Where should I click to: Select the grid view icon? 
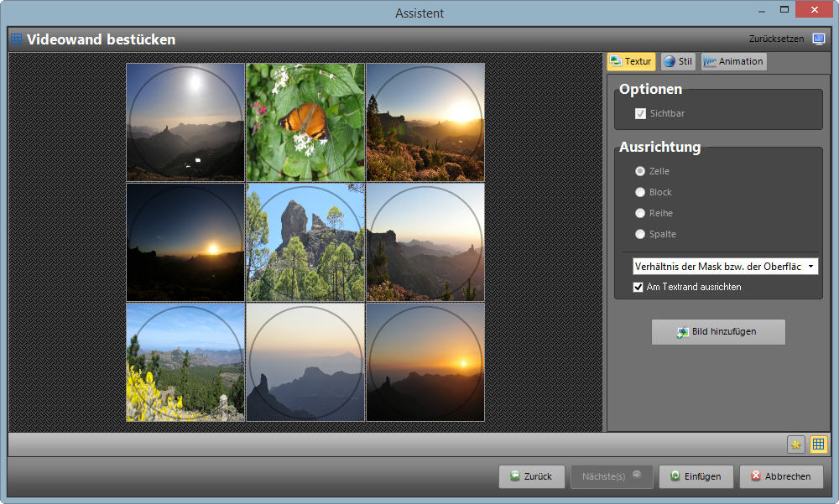tap(819, 444)
